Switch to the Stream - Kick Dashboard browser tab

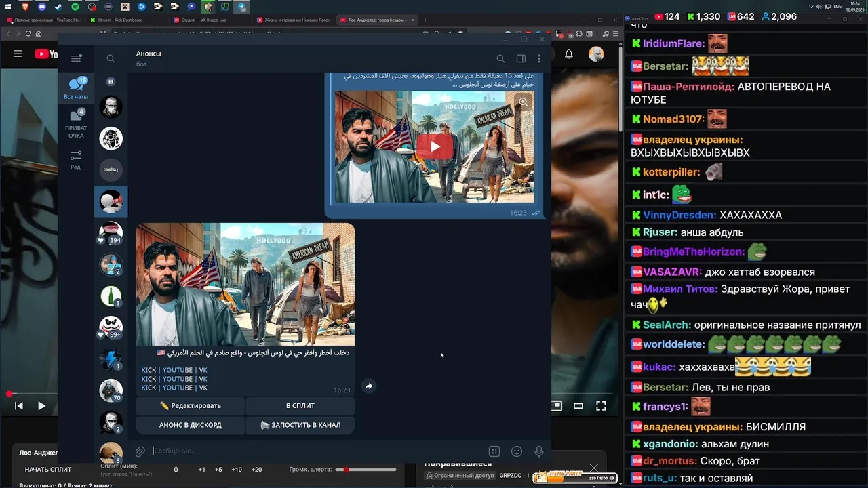tap(125, 20)
